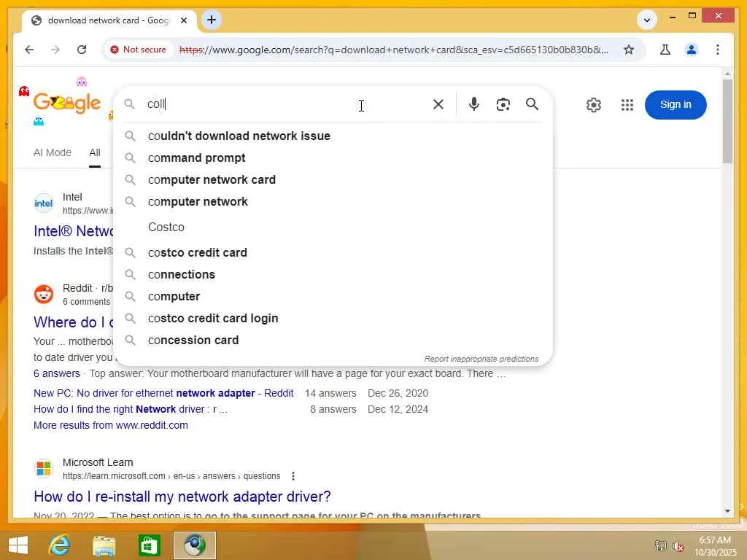Click the address bar URL
The width and height of the screenshot is (747, 560).
[x=393, y=50]
